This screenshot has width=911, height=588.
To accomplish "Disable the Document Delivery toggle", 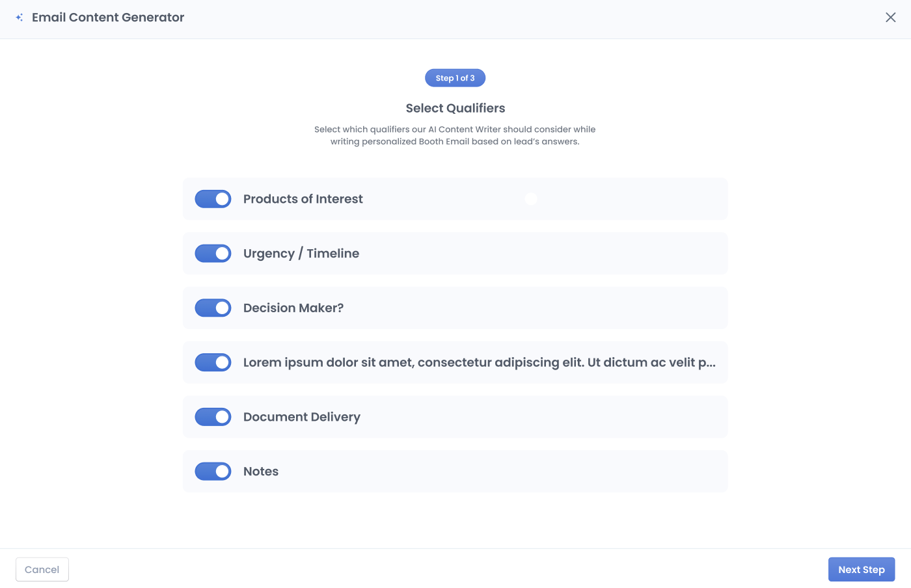I will tap(213, 417).
